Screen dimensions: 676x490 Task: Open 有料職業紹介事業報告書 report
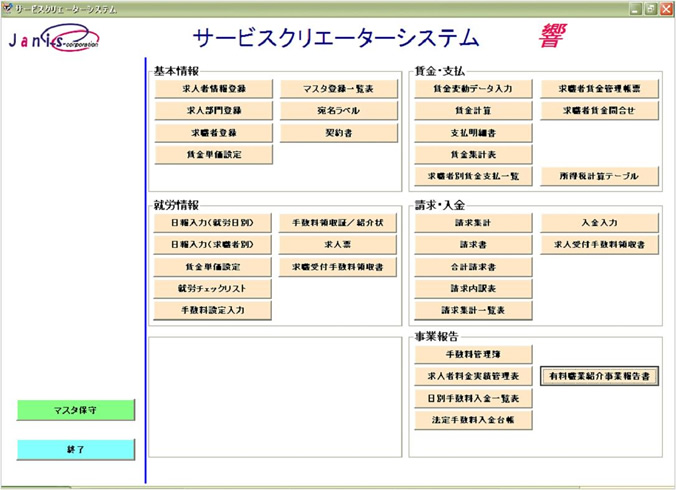[599, 377]
